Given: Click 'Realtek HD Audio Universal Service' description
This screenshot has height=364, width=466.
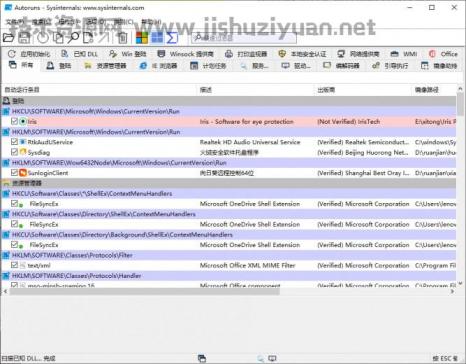Looking at the screenshot, I should tap(250, 142).
